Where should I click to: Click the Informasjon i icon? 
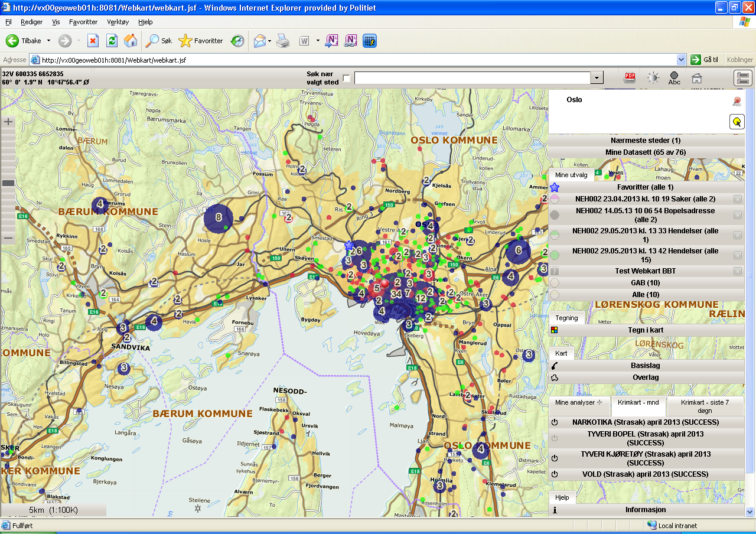[x=555, y=510]
